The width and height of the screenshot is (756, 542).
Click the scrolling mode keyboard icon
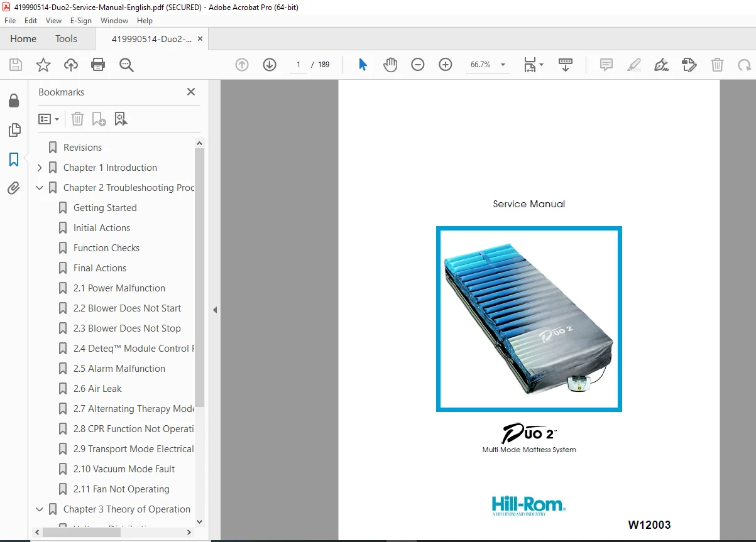(566, 65)
